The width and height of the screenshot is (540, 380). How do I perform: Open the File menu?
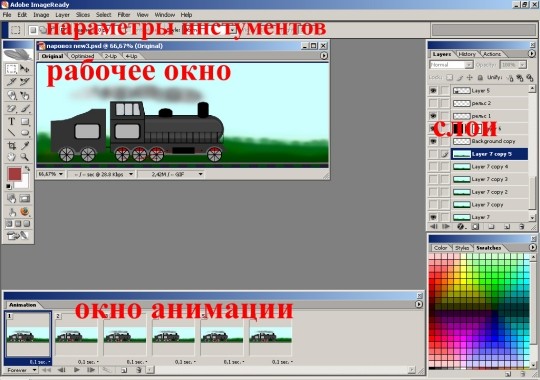tap(7, 15)
